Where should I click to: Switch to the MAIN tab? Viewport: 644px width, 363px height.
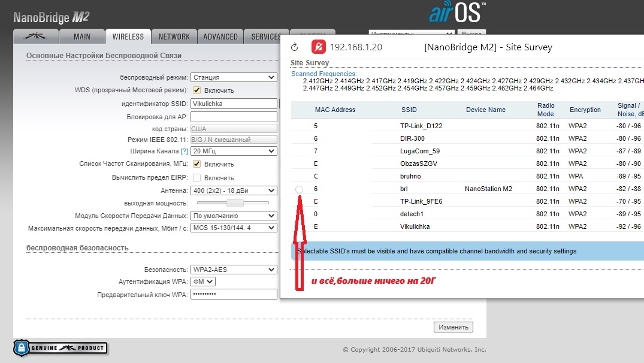click(81, 37)
